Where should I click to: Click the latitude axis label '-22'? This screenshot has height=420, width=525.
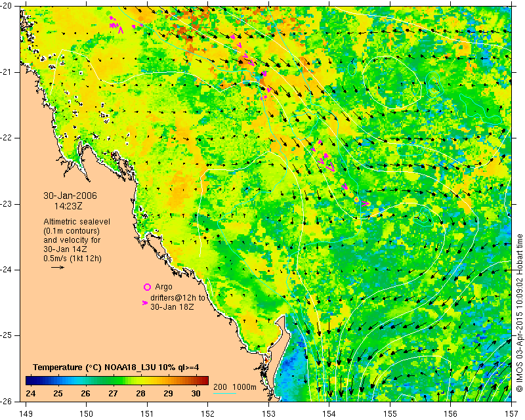click(x=7, y=138)
